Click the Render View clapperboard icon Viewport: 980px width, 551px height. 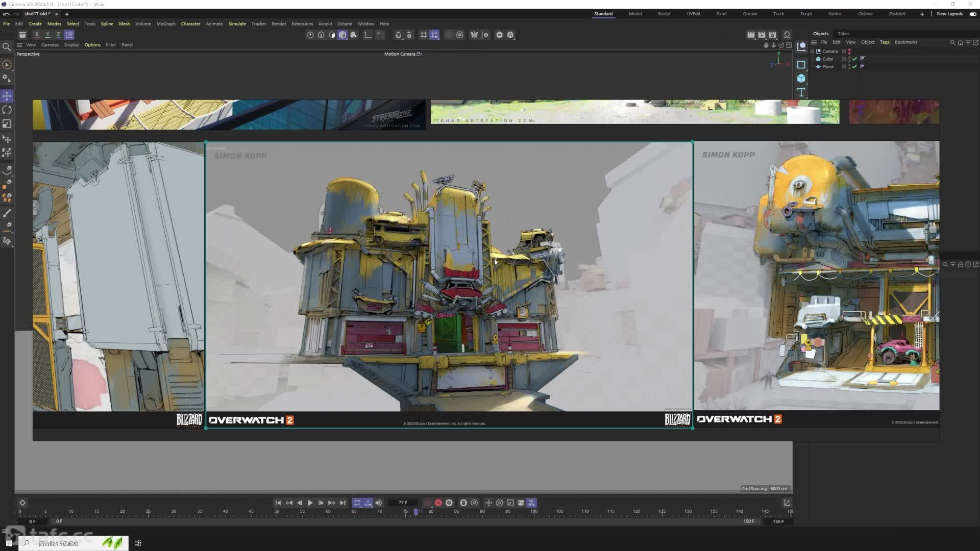click(x=751, y=35)
